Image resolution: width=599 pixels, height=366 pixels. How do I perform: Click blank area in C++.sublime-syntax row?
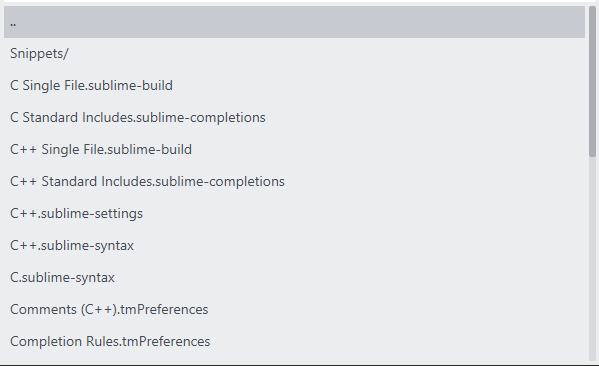pos(359,246)
